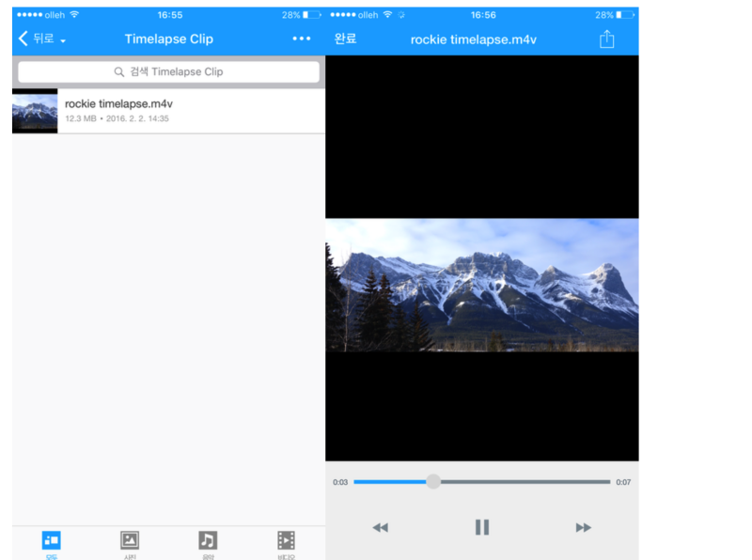Click the battery icon in the 16:55 status bar

point(312,15)
